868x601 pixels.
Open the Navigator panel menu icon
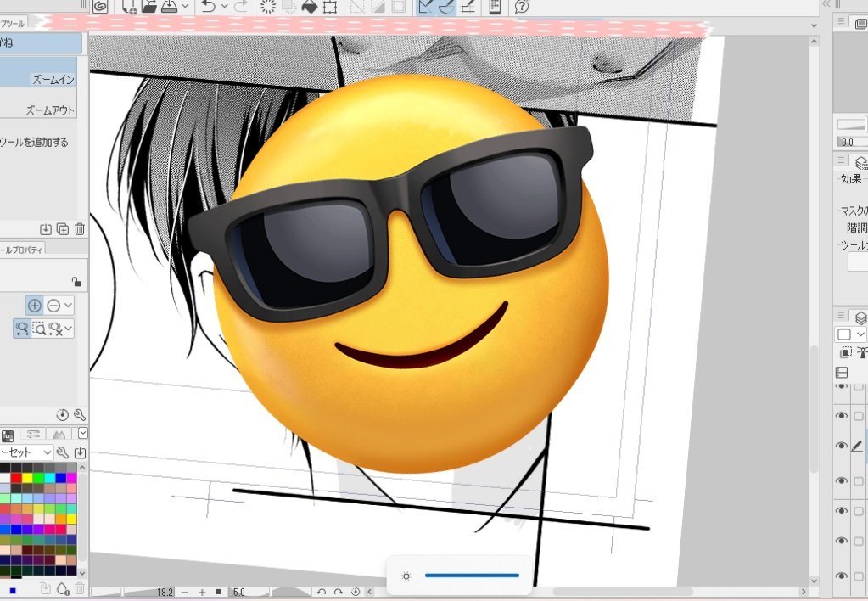[x=841, y=21]
